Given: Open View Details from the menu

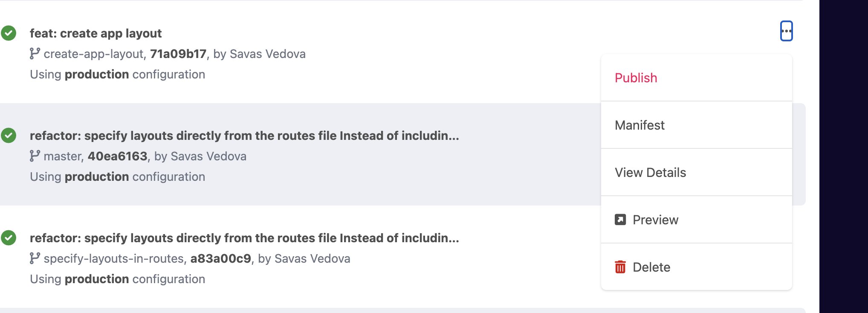Looking at the screenshot, I should (650, 173).
